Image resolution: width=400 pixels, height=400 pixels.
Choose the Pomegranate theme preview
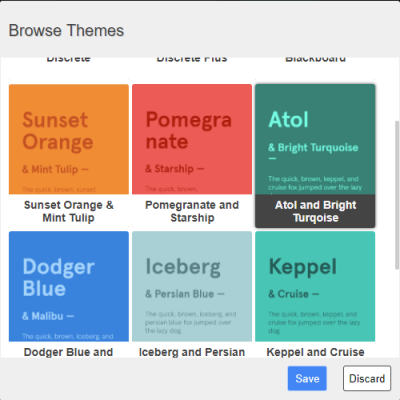tap(192, 139)
